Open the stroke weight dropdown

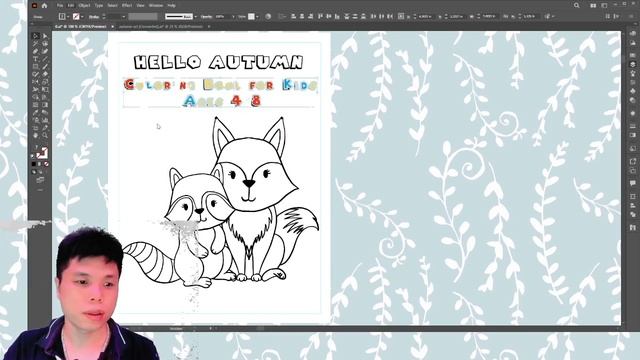click(124, 17)
